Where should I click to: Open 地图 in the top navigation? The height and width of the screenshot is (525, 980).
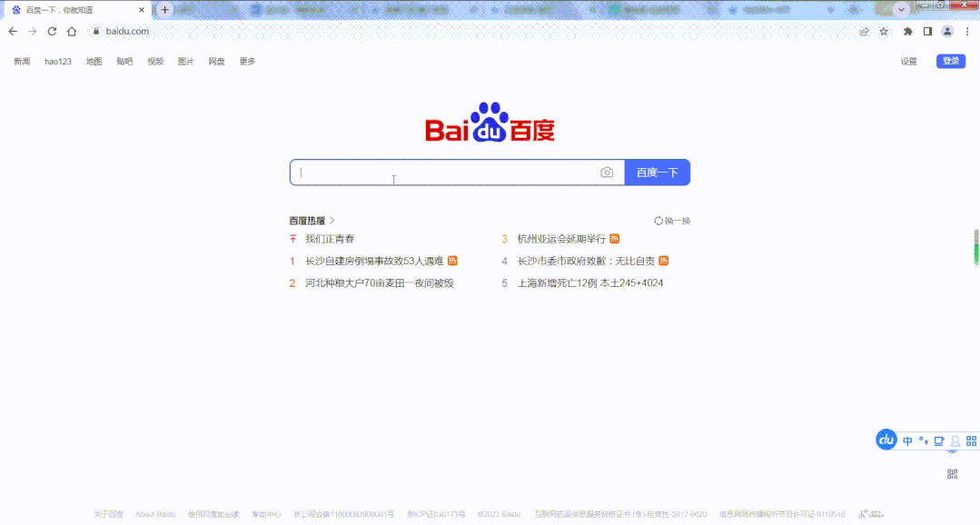pyautogui.click(x=94, y=61)
